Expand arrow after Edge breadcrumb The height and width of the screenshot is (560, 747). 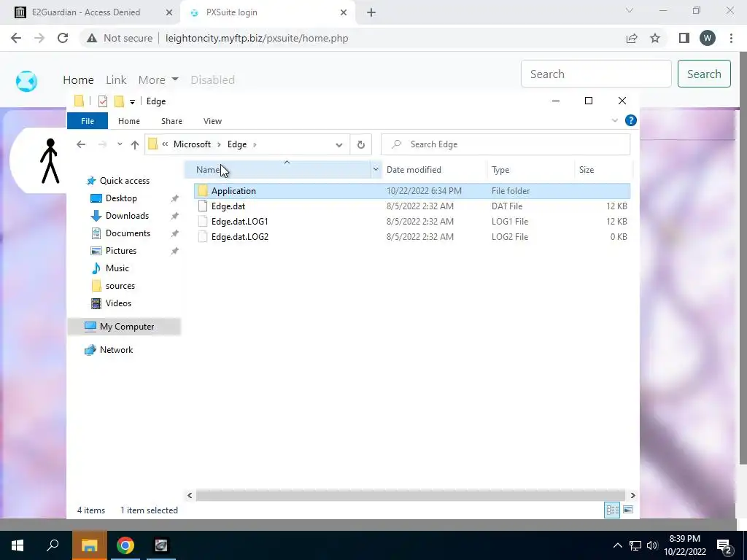[255, 144]
